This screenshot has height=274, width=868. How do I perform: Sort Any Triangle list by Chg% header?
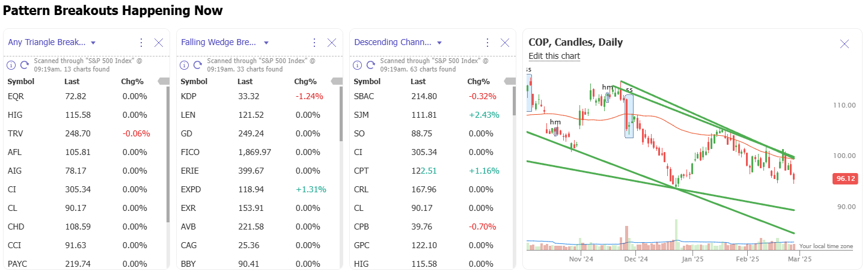pyautogui.click(x=133, y=82)
